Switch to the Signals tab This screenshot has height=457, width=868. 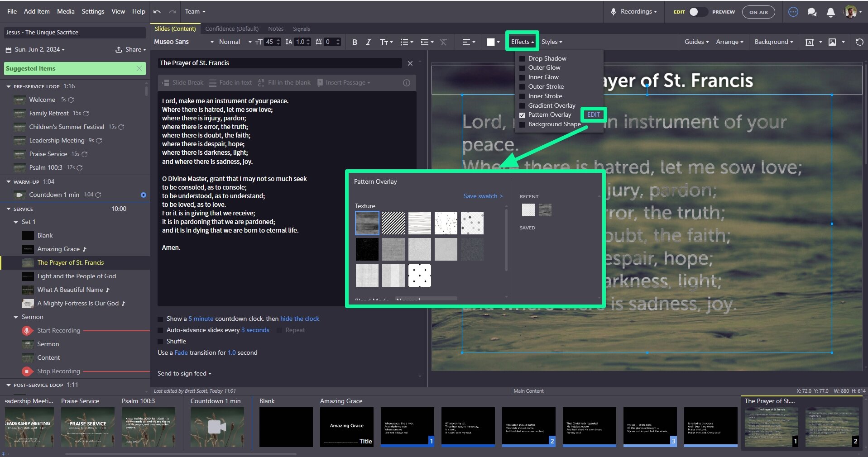click(301, 29)
